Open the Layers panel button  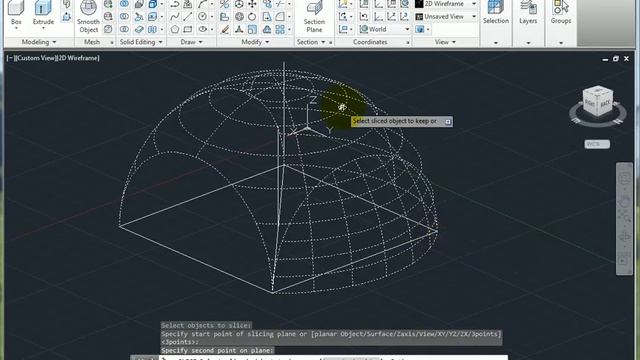(528, 13)
